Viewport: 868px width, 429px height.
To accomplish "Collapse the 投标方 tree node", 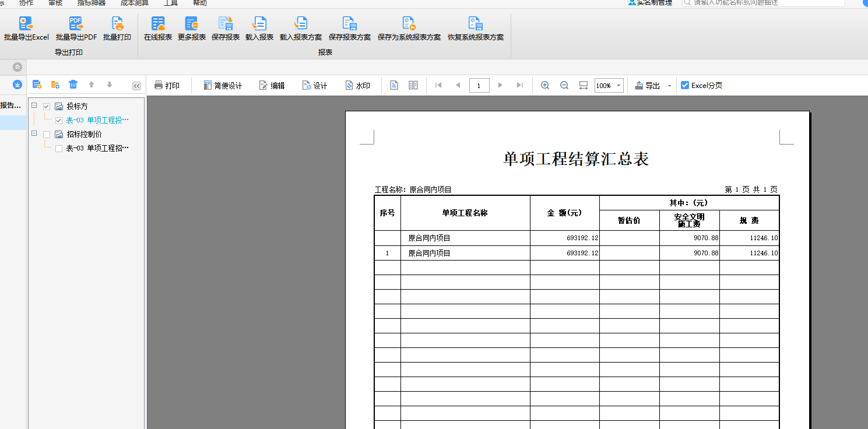I will coord(34,106).
